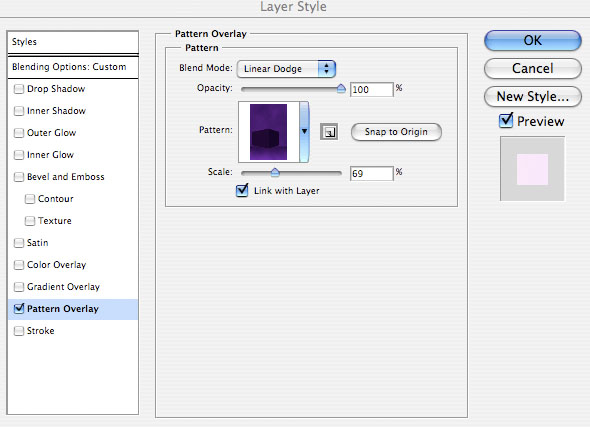
Task: Click the style preview thumbnail under Preview
Action: (532, 169)
